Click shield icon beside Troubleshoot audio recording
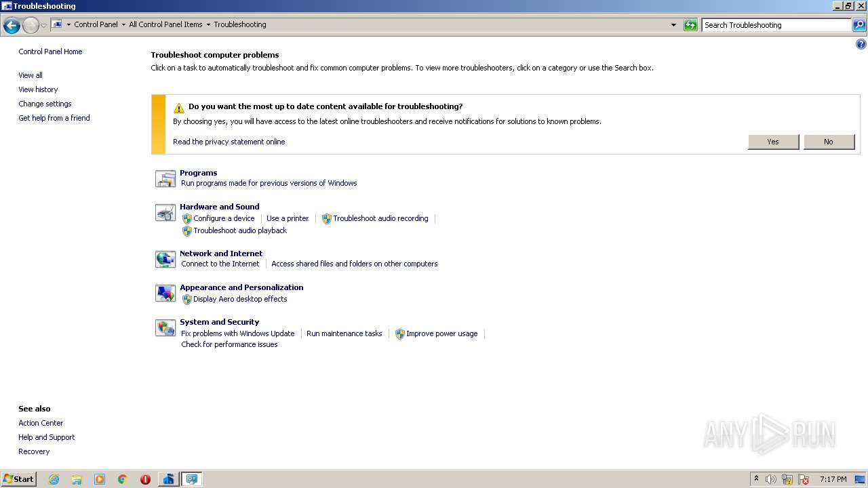The image size is (868, 488). tap(326, 219)
